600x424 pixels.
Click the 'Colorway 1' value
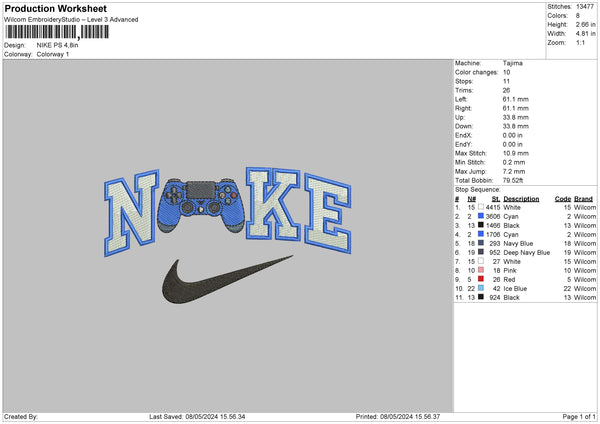pos(53,54)
